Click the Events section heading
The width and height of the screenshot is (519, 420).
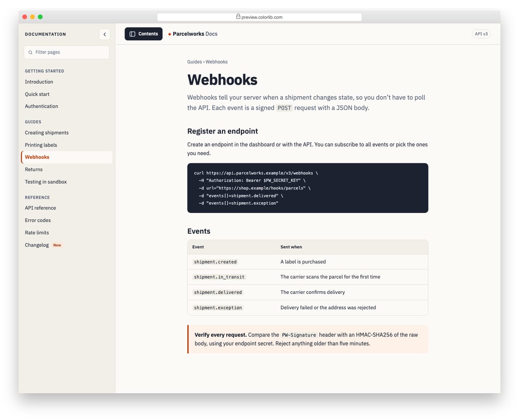click(199, 231)
